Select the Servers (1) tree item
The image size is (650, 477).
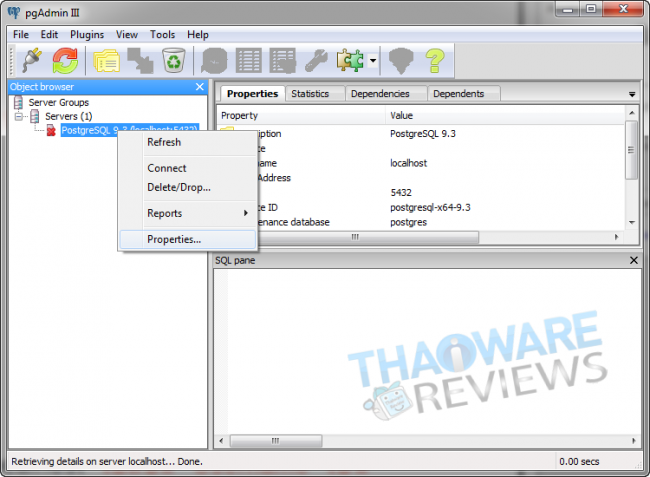pyautogui.click(x=68, y=116)
